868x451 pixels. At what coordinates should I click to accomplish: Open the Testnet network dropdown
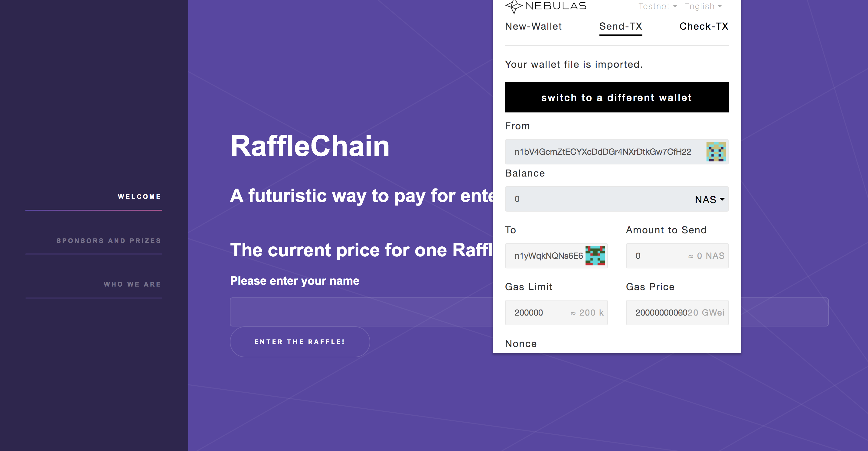[x=658, y=6]
